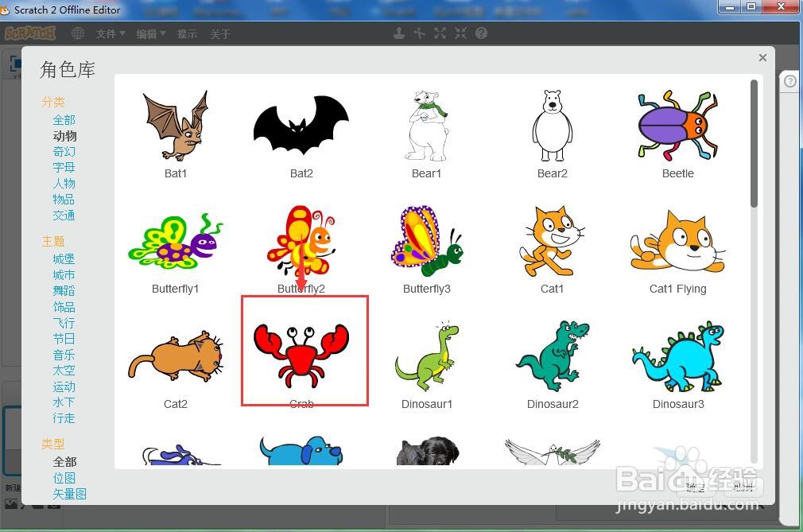Filter by 舞蹈 theme
The height and width of the screenshot is (532, 803).
(x=64, y=291)
